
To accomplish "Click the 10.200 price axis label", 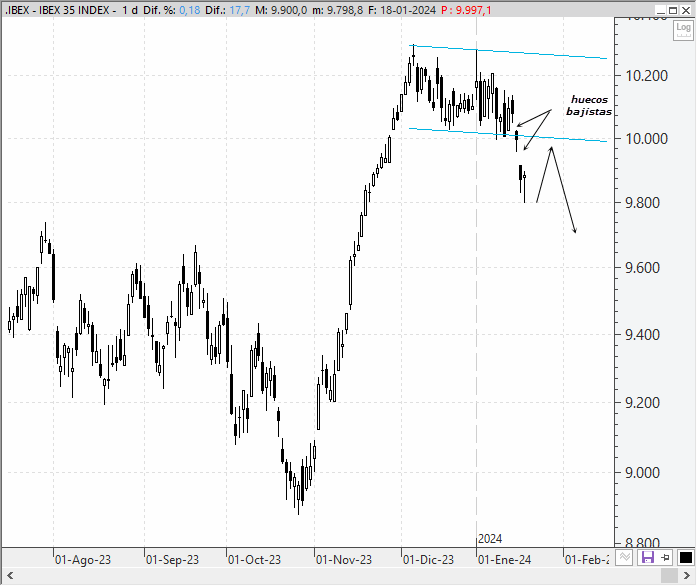I will tap(646, 76).
